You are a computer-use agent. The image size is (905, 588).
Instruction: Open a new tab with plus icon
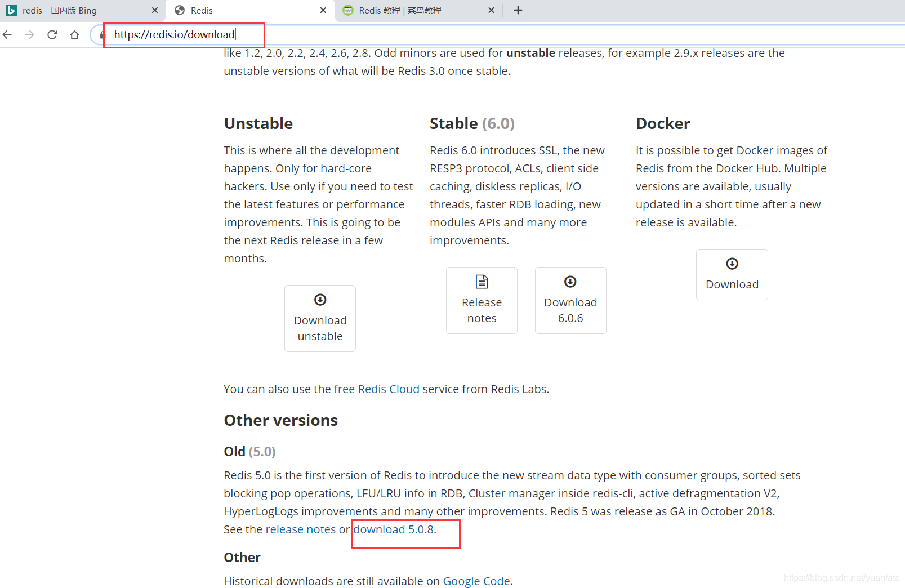point(518,10)
